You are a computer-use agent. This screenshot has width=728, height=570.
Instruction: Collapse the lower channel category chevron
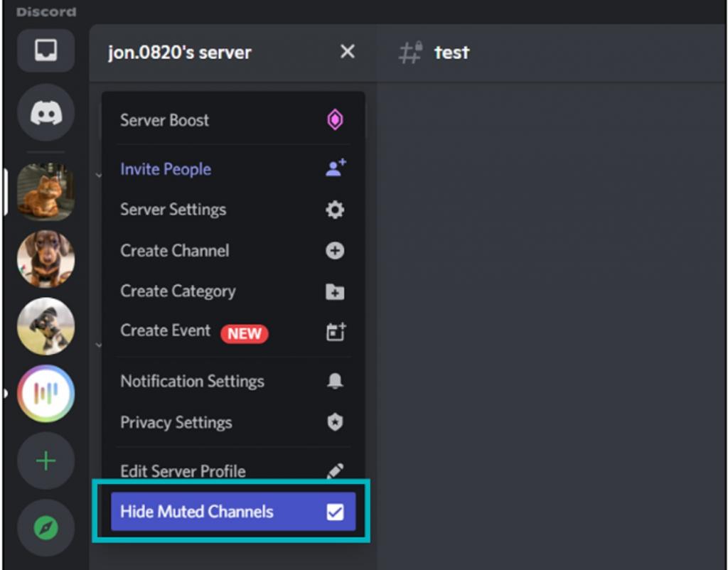pyautogui.click(x=98, y=345)
